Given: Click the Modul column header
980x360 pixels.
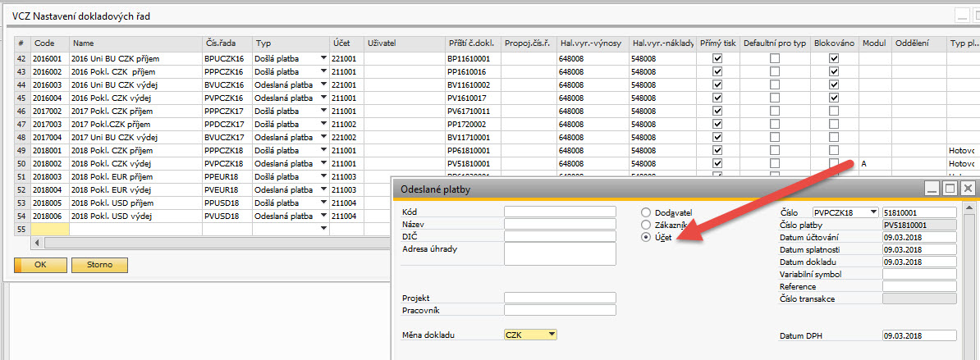Looking at the screenshot, I should point(875,43).
